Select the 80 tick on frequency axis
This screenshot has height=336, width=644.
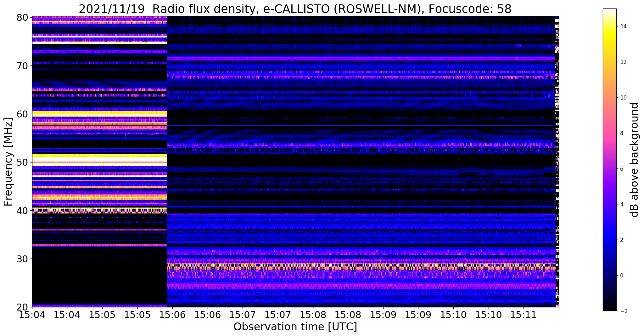pos(22,17)
